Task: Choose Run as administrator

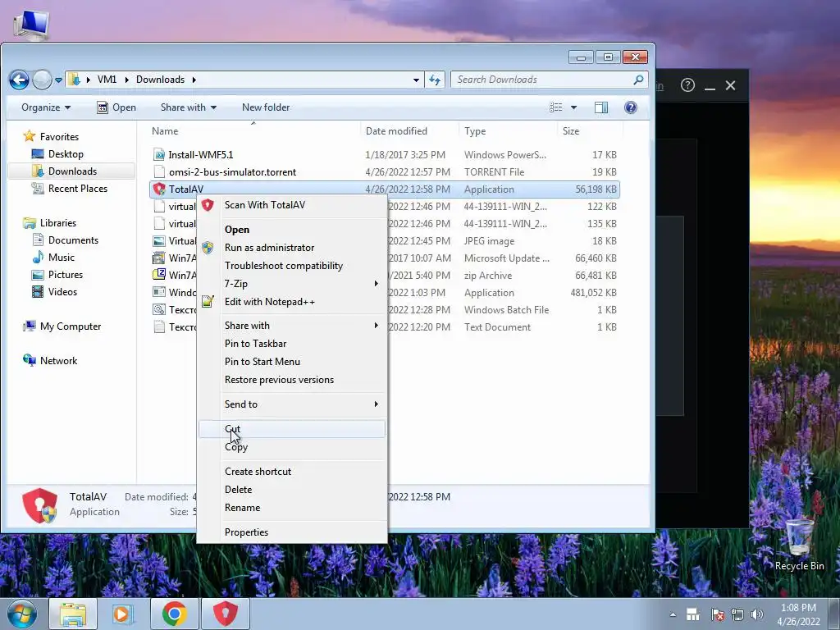Action: tap(293, 248)
